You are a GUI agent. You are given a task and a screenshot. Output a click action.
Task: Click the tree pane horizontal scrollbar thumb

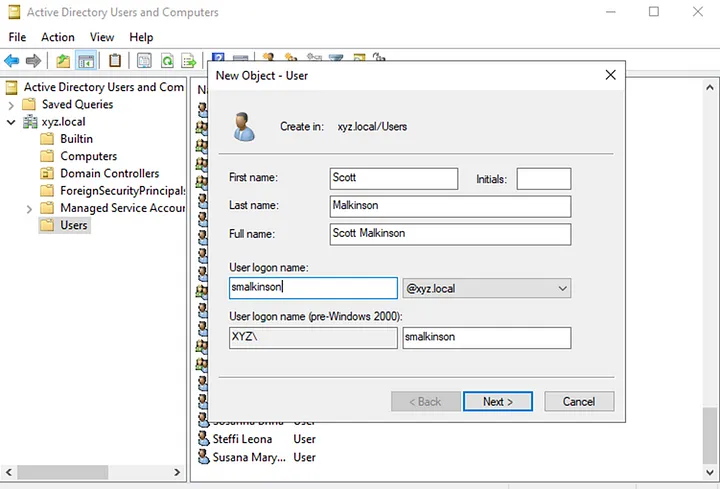(x=62, y=472)
